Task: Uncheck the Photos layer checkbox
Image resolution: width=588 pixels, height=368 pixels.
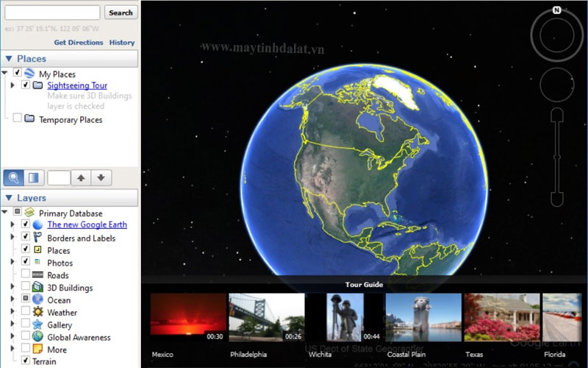Action: coord(26,261)
